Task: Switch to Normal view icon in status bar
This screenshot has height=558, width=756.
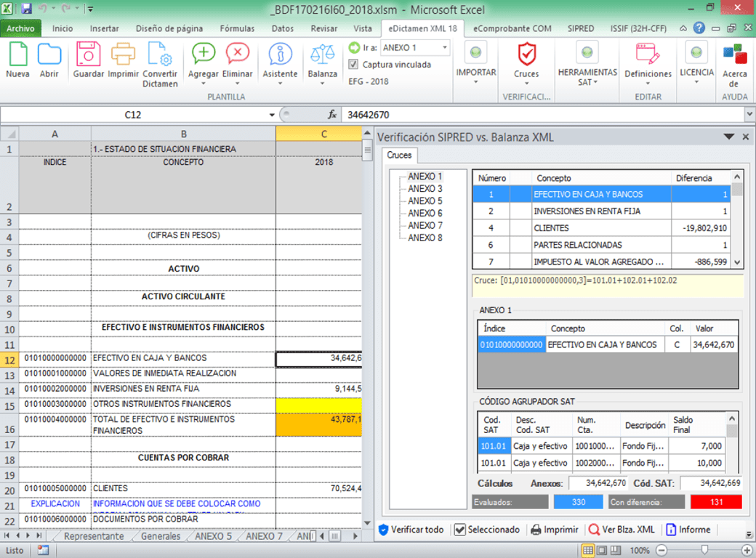Action: click(x=588, y=550)
